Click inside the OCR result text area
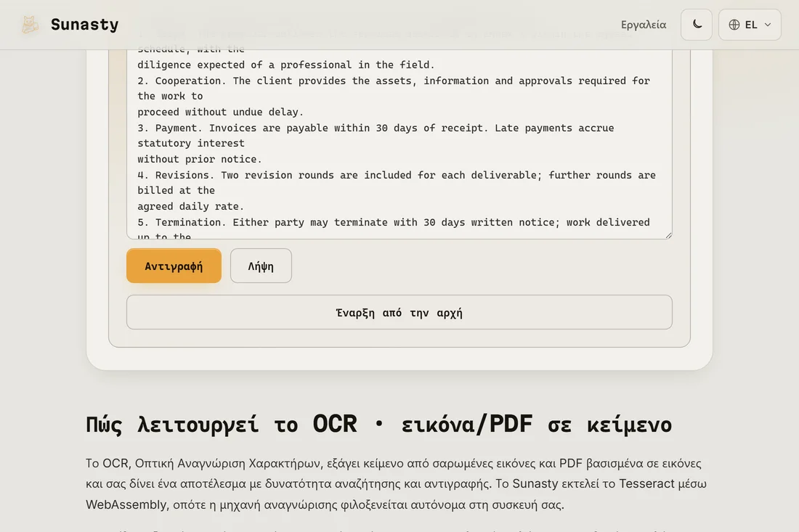 [399, 144]
